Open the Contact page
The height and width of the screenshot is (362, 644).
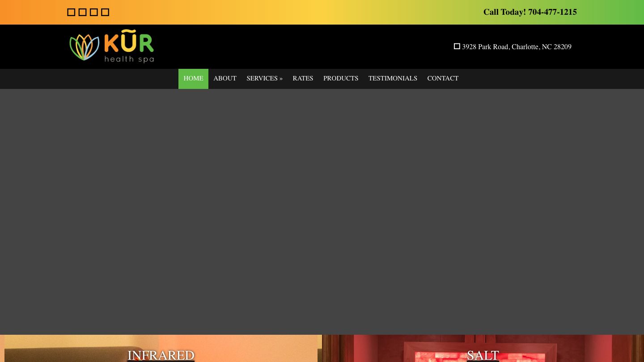(x=443, y=79)
